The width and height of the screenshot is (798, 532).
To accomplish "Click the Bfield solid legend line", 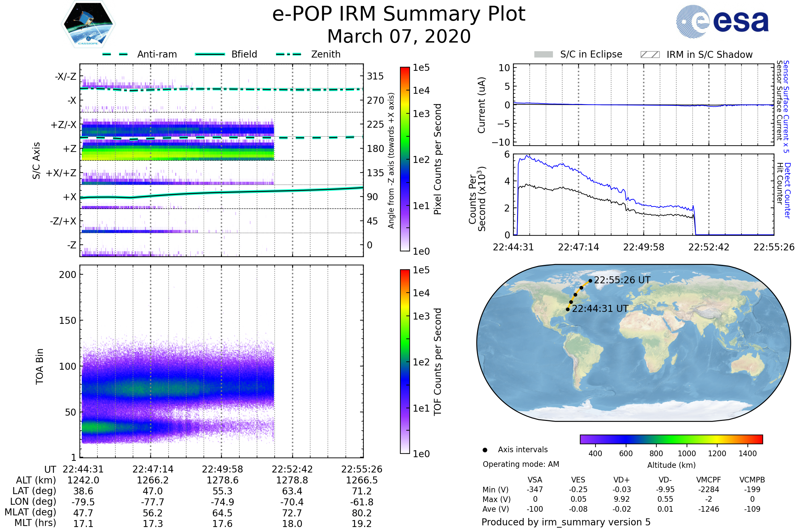I will pyautogui.click(x=210, y=54).
